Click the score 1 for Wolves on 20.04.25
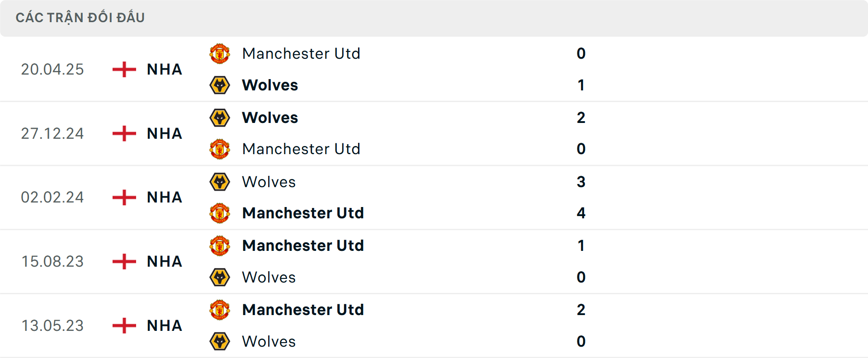This screenshot has width=868, height=358. point(581,85)
